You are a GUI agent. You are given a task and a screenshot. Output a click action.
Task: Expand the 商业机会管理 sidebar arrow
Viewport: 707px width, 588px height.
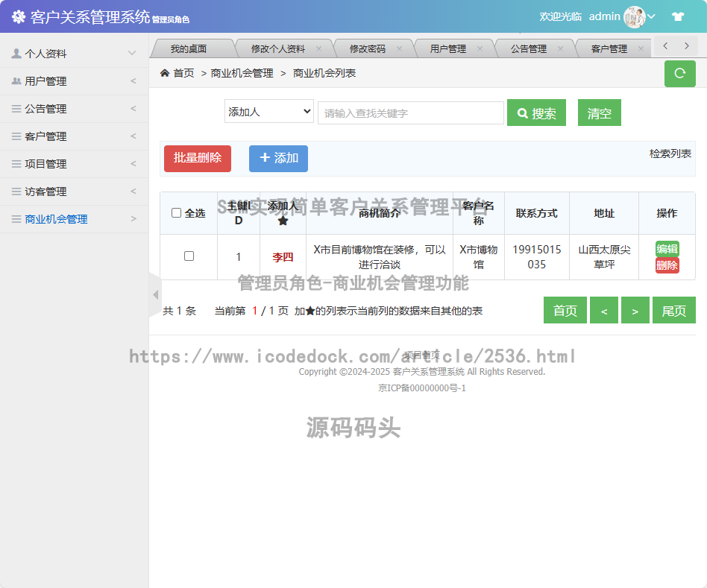tap(133, 219)
